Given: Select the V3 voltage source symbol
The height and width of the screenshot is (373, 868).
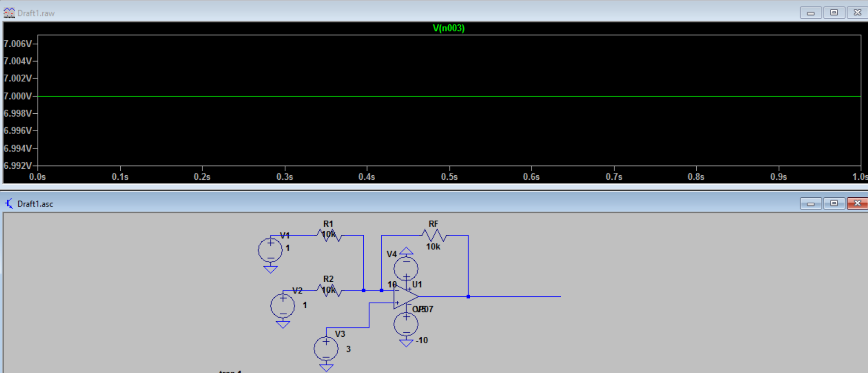Looking at the screenshot, I should click(326, 349).
